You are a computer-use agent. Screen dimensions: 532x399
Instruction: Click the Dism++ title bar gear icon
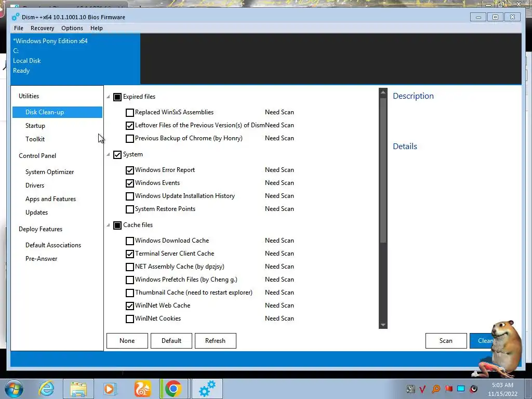[x=15, y=17]
